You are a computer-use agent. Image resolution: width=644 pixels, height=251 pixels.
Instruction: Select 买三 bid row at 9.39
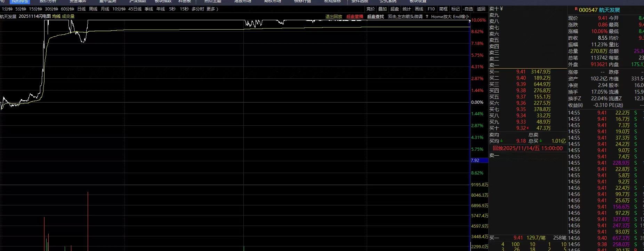click(x=527, y=84)
